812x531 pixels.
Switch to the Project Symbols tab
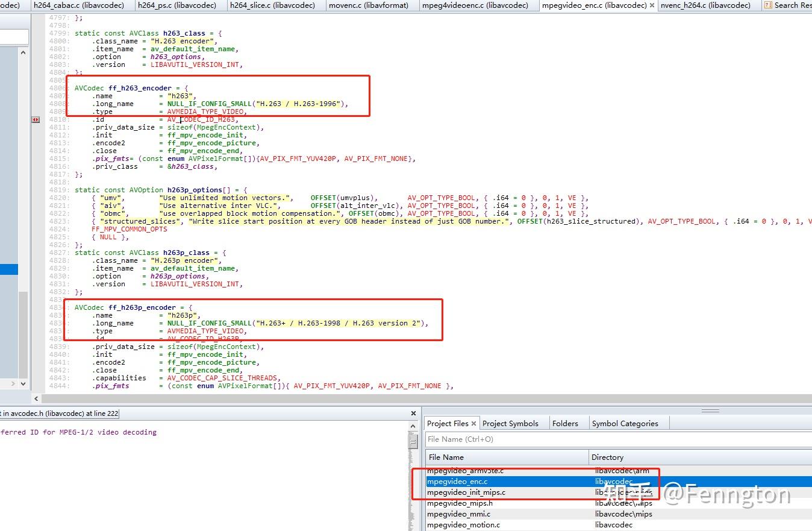510,423
